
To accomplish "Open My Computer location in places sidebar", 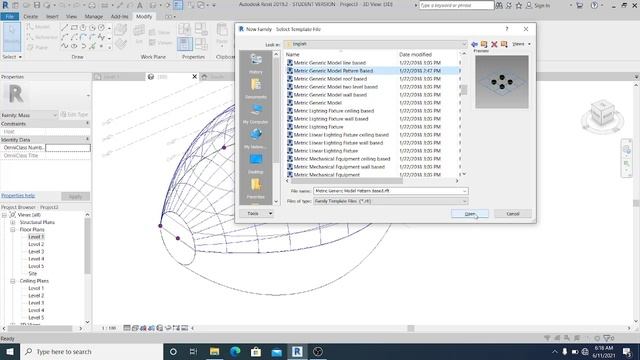I will coord(256,113).
